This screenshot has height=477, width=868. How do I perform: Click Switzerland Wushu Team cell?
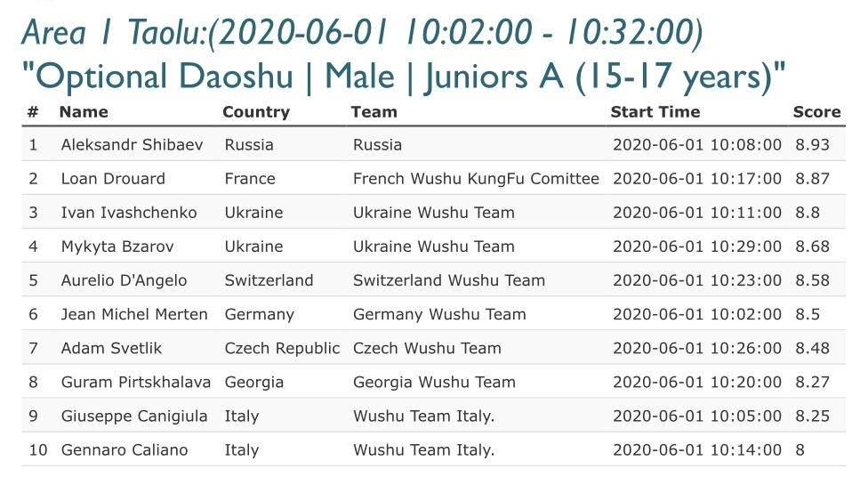449,280
